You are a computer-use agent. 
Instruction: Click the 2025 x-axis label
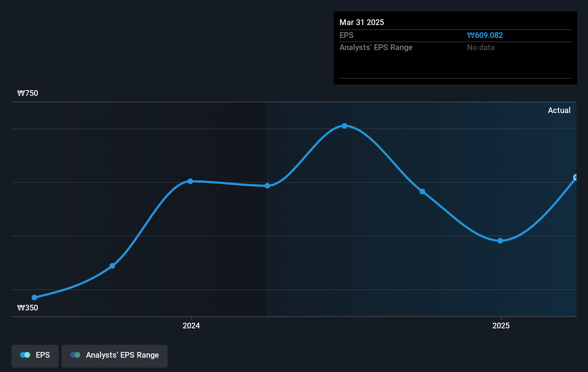(x=501, y=325)
